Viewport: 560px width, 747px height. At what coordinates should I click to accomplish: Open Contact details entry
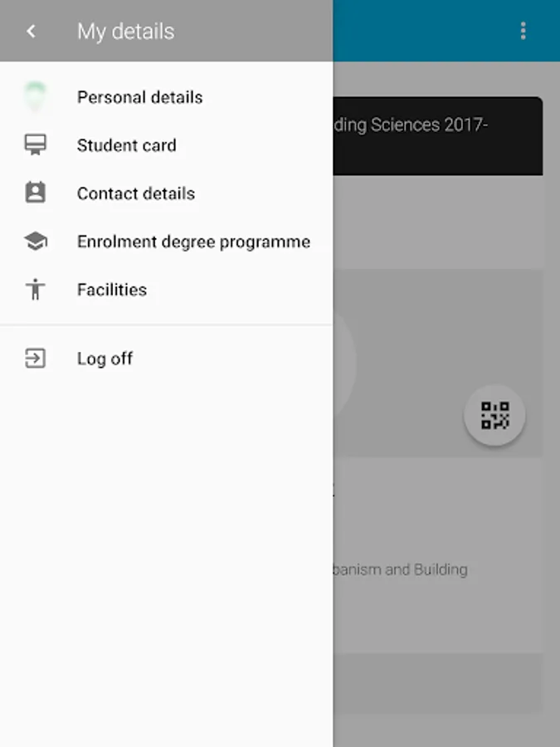166,193
